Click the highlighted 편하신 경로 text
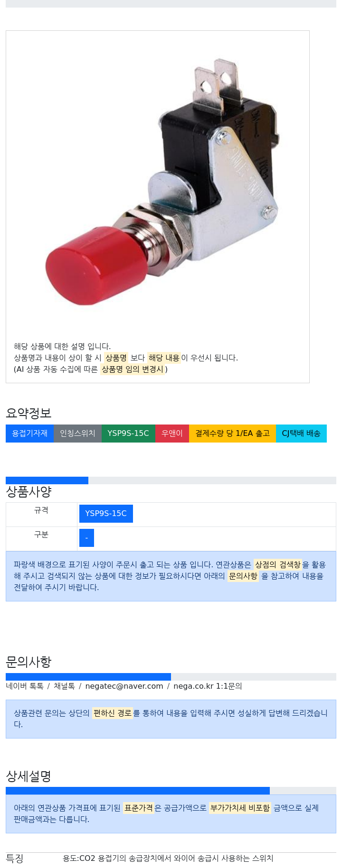Screen dimensions: 342x868 113,713
